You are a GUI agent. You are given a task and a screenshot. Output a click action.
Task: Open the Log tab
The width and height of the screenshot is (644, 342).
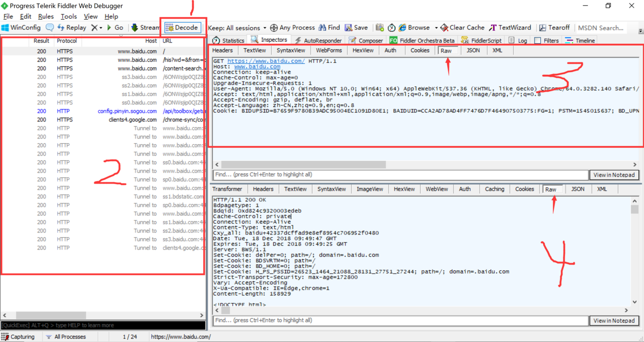coord(518,40)
